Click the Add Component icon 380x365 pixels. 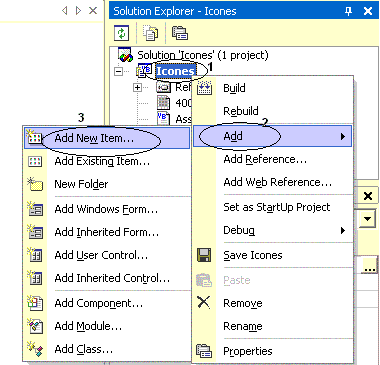pyautogui.click(x=35, y=303)
